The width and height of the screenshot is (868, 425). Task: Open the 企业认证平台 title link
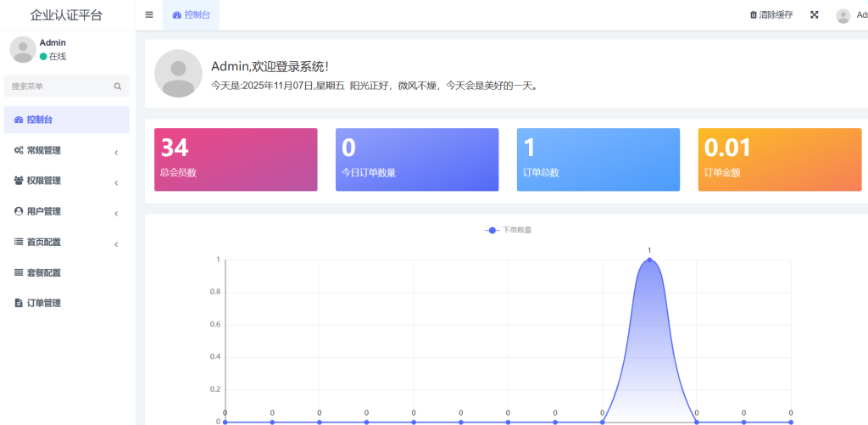[x=66, y=15]
